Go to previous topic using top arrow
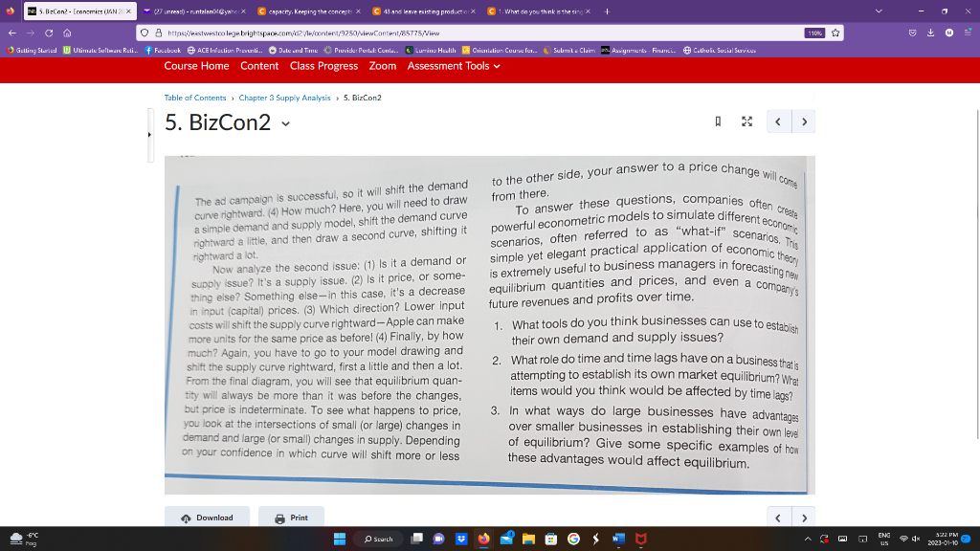Screen dimensions: 980x551 coord(778,121)
